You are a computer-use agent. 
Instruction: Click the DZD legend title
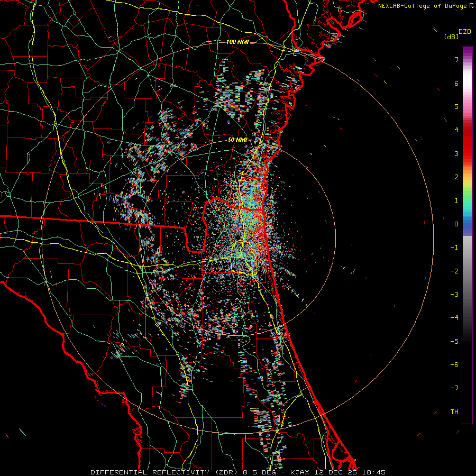click(x=465, y=32)
